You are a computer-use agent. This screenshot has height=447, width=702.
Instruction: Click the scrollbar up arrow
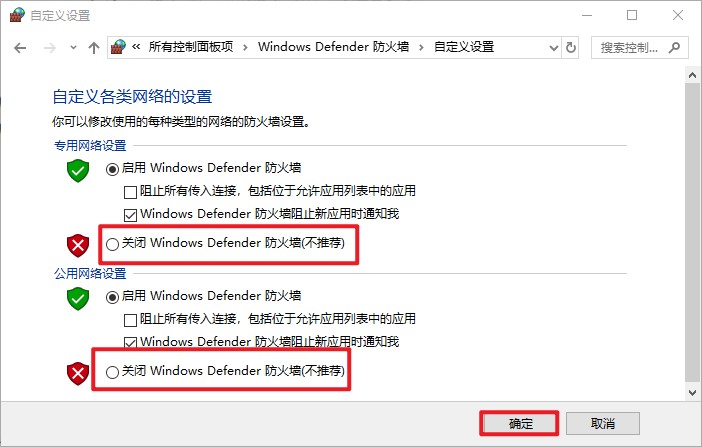(692, 75)
